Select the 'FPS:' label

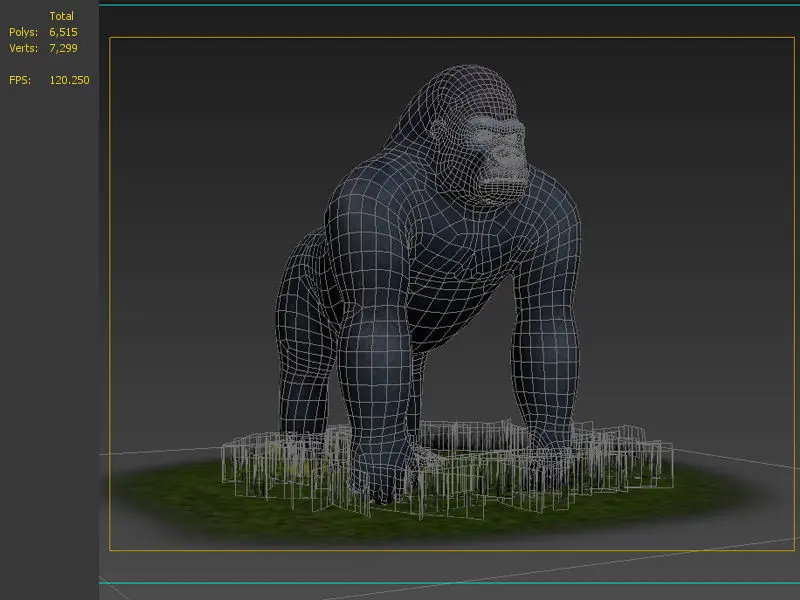click(20, 80)
